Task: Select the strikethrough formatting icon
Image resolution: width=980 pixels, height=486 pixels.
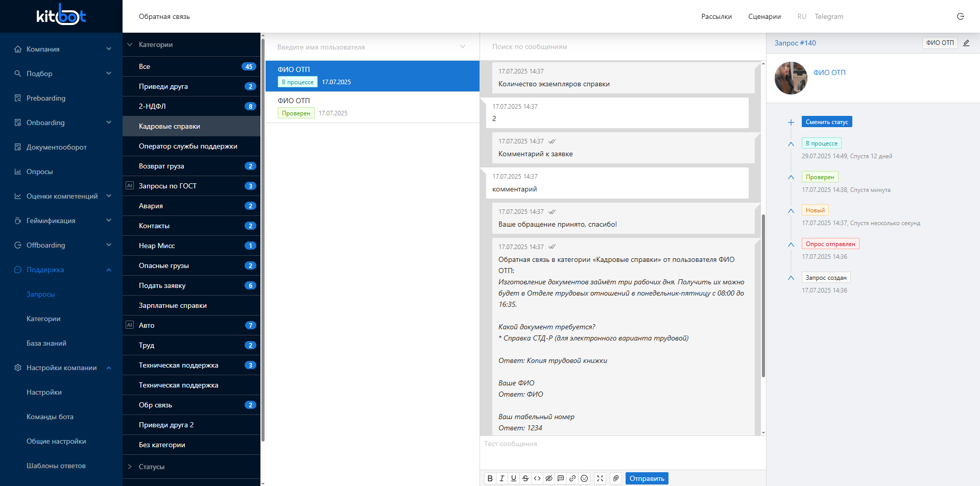Action: 525,478
